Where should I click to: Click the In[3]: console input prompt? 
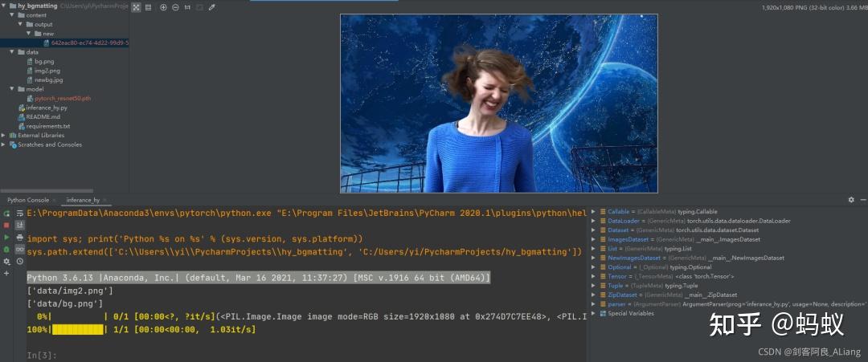pos(42,355)
